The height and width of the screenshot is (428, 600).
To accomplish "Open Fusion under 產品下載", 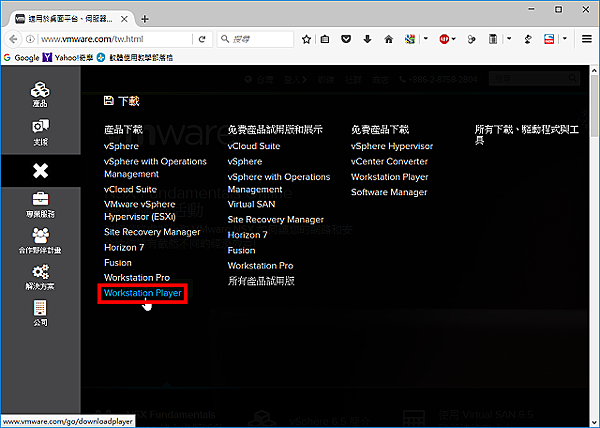I will tap(118, 263).
